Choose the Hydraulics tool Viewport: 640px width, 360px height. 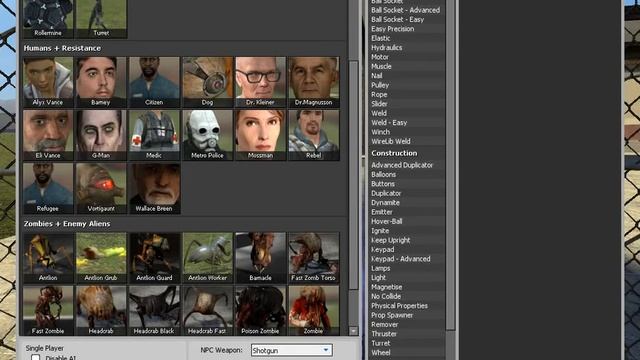(387, 48)
